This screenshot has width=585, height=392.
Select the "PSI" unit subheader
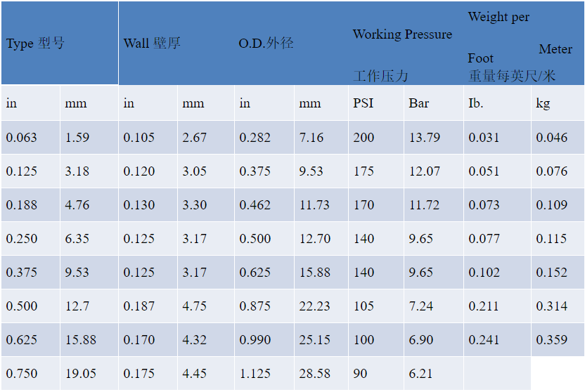click(x=363, y=103)
